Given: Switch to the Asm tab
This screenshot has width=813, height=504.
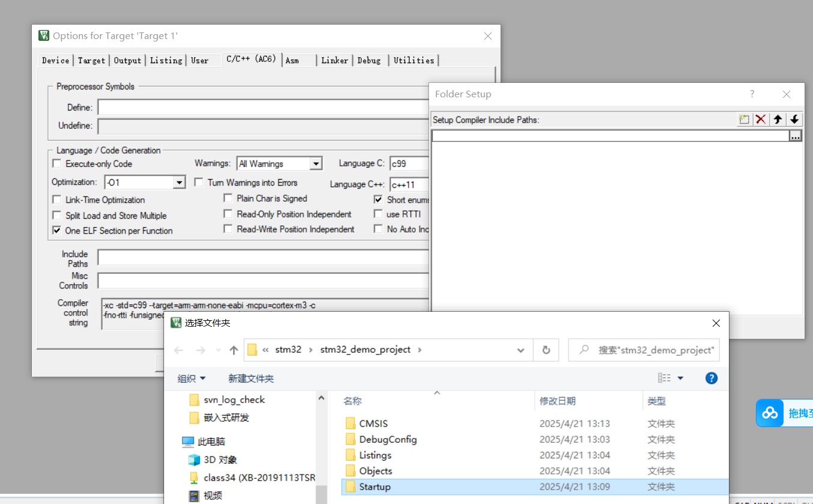Looking at the screenshot, I should click(x=292, y=60).
